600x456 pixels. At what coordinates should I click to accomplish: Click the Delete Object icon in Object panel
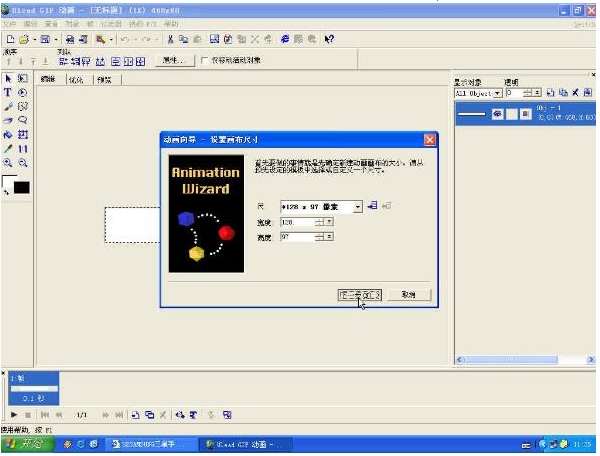[x=575, y=93]
